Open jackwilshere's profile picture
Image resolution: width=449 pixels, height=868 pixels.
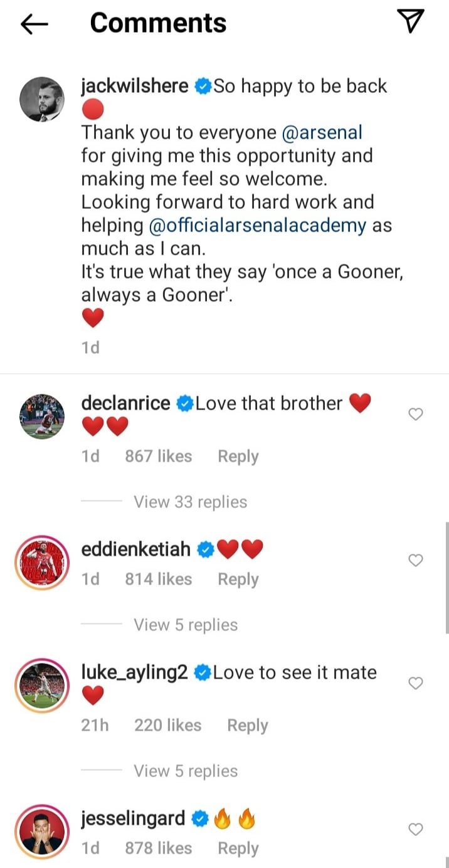pos(42,100)
